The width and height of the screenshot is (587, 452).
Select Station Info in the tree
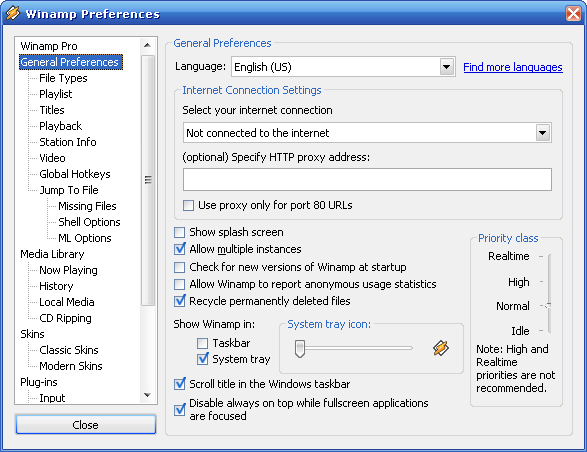(68, 142)
